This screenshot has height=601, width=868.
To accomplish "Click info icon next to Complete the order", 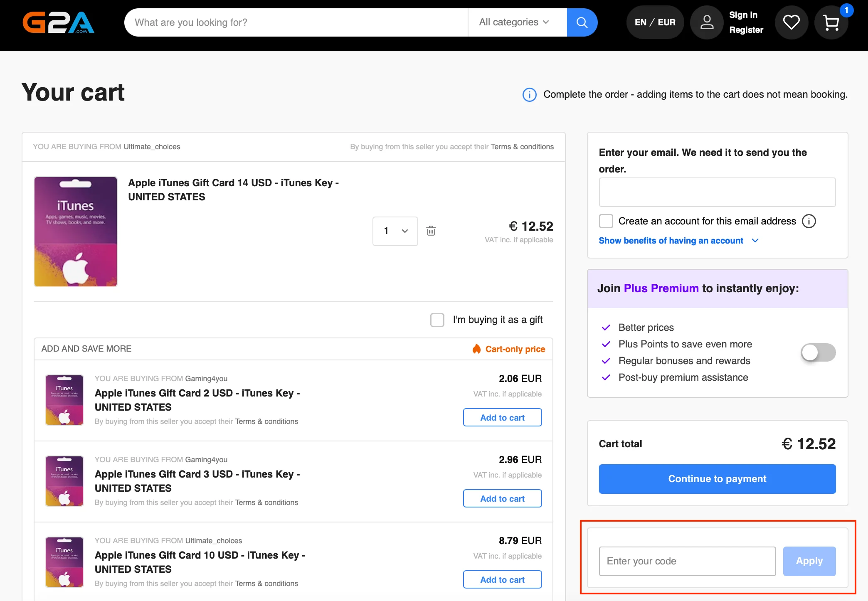I will (x=529, y=95).
